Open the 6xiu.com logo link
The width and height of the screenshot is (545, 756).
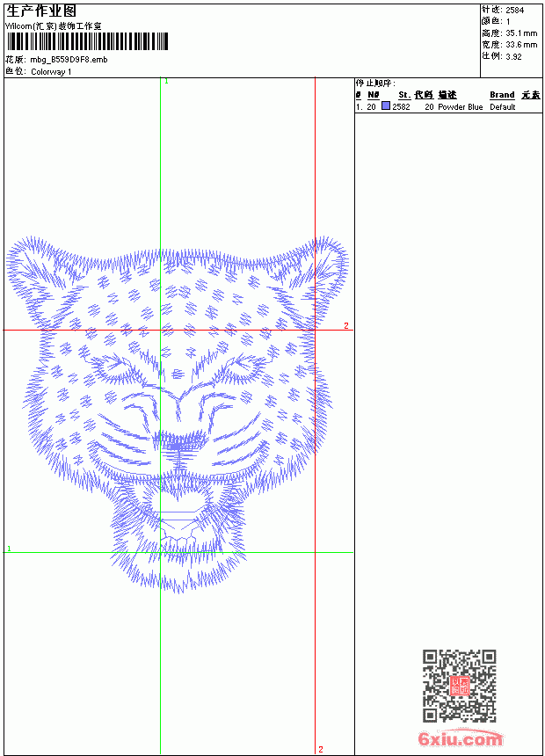pos(460,738)
